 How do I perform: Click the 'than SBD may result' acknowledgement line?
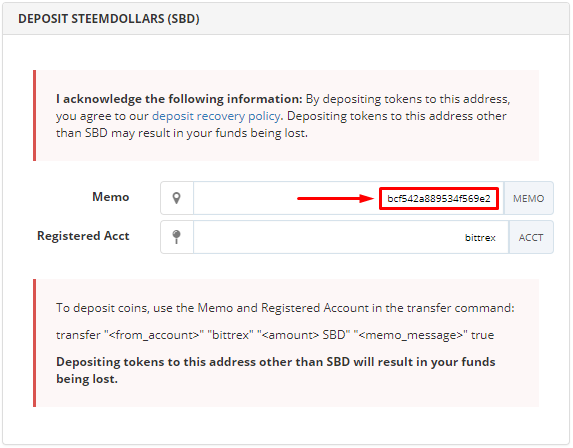pos(182,133)
